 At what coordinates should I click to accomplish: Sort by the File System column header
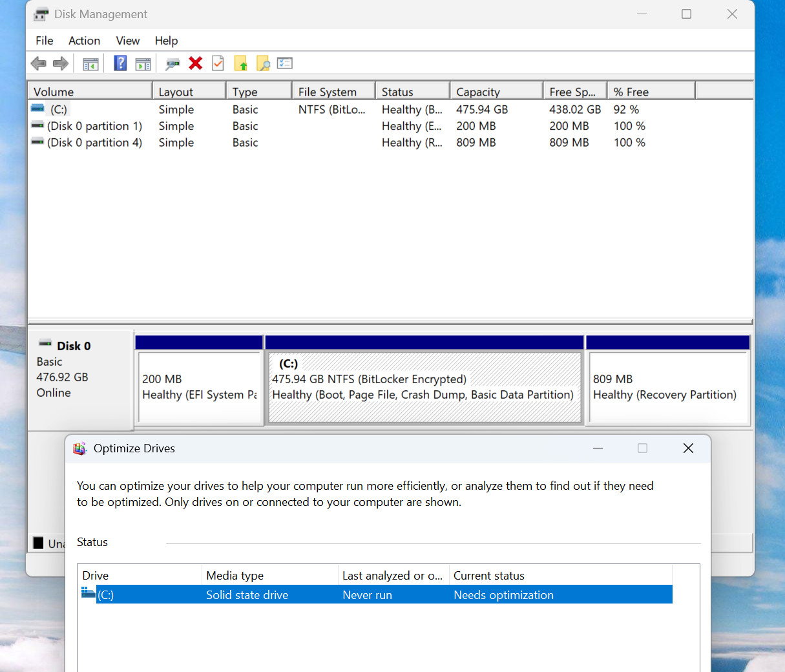point(333,92)
